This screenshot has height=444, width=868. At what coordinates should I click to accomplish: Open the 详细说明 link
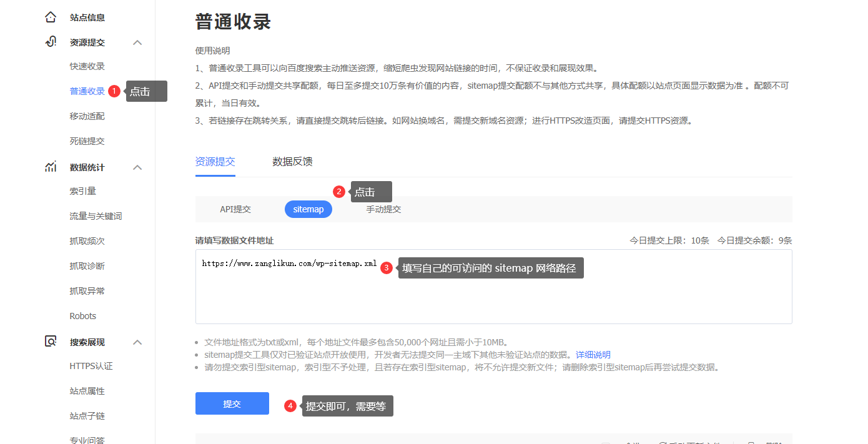[593, 355]
